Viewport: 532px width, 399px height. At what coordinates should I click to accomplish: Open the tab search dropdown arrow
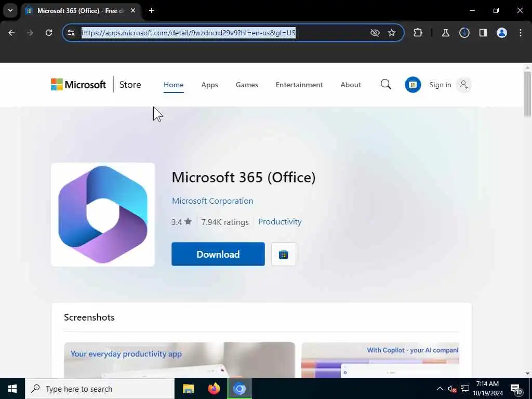coord(10,10)
